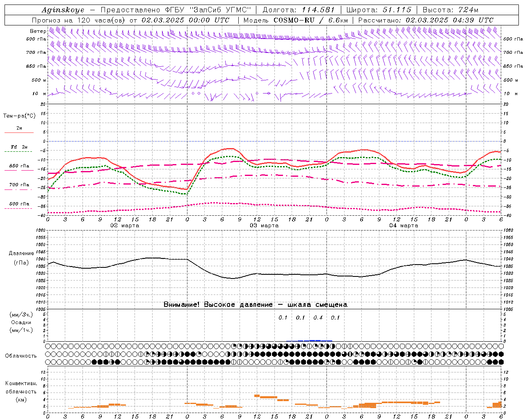525x420 pixels.
Task: Click the station name "Aginskoye" in the header
Action: tap(63, 10)
